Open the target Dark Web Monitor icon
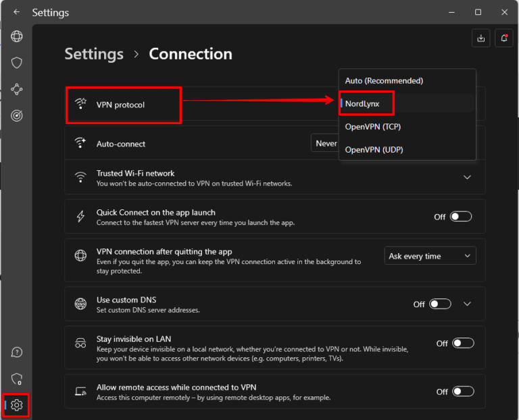Screen dimensions: 519x420 pos(17,115)
